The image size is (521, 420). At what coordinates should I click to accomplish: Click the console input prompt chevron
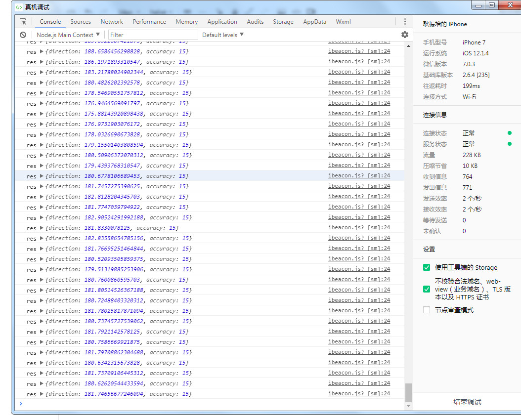21,404
